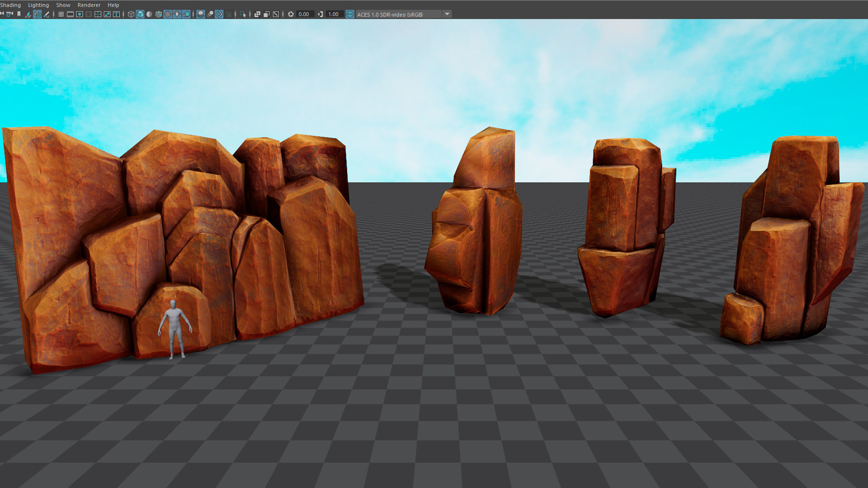Open the Renderer menu
Screen dimensions: 868x488
pyautogui.click(x=89, y=5)
